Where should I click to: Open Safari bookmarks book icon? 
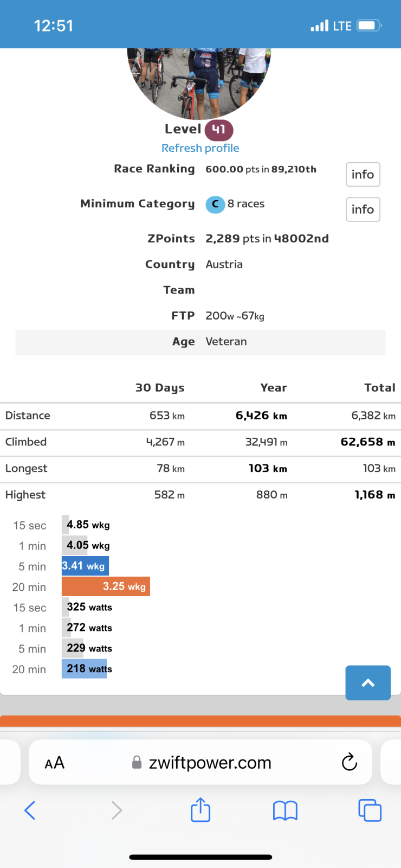(285, 810)
